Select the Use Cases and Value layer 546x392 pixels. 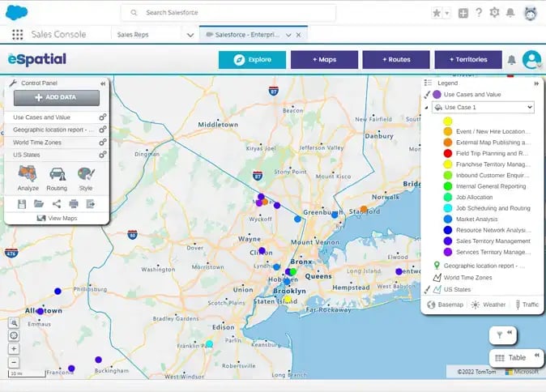tap(42, 117)
